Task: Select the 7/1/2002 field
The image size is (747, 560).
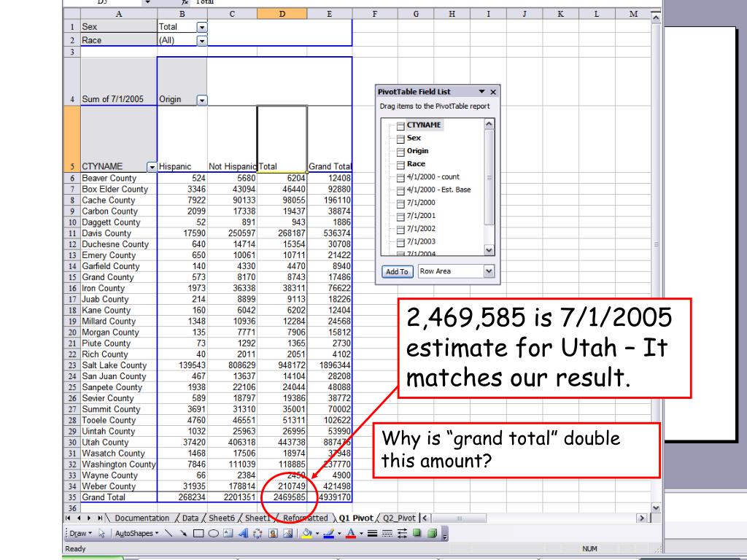Action: coord(421,228)
